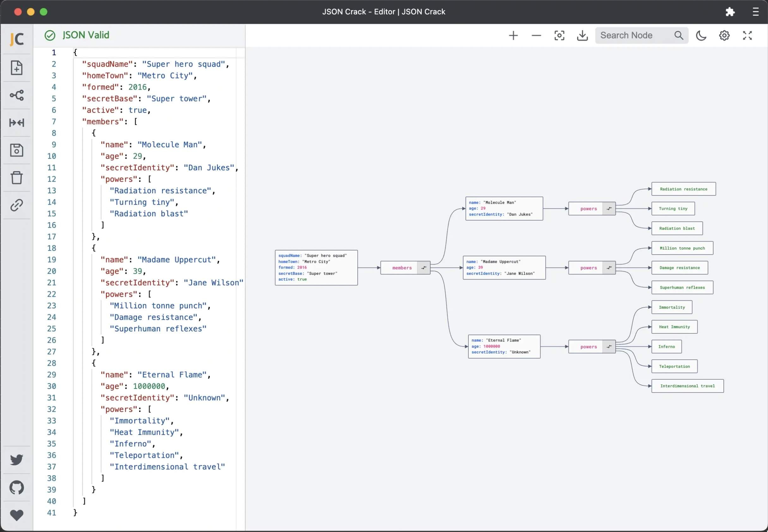
Task: Click the Superhuman reflexes node
Action: click(x=682, y=287)
